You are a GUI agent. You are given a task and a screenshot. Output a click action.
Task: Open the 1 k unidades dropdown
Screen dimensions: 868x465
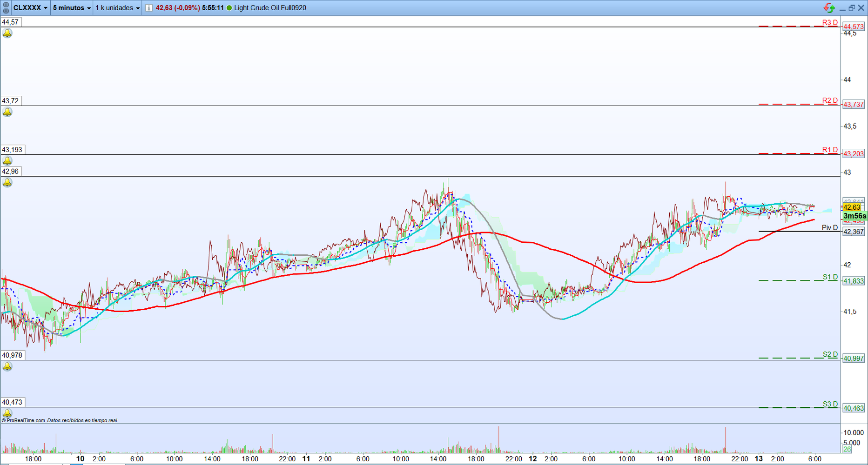(117, 8)
